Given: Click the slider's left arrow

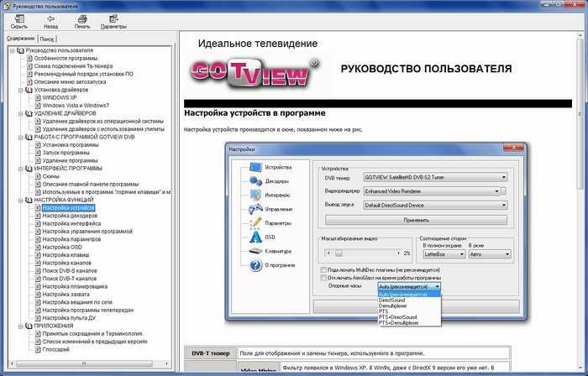Looking at the screenshot, I should pos(328,253).
